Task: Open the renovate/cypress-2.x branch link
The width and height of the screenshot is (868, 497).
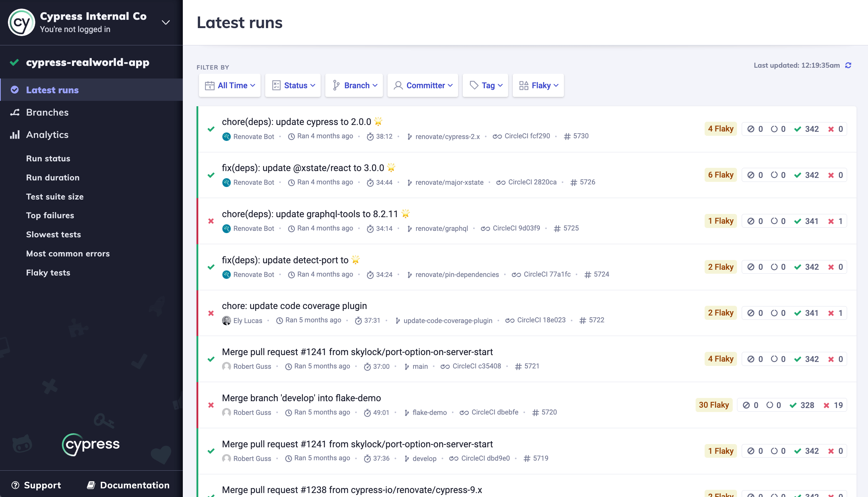Action: (x=447, y=136)
